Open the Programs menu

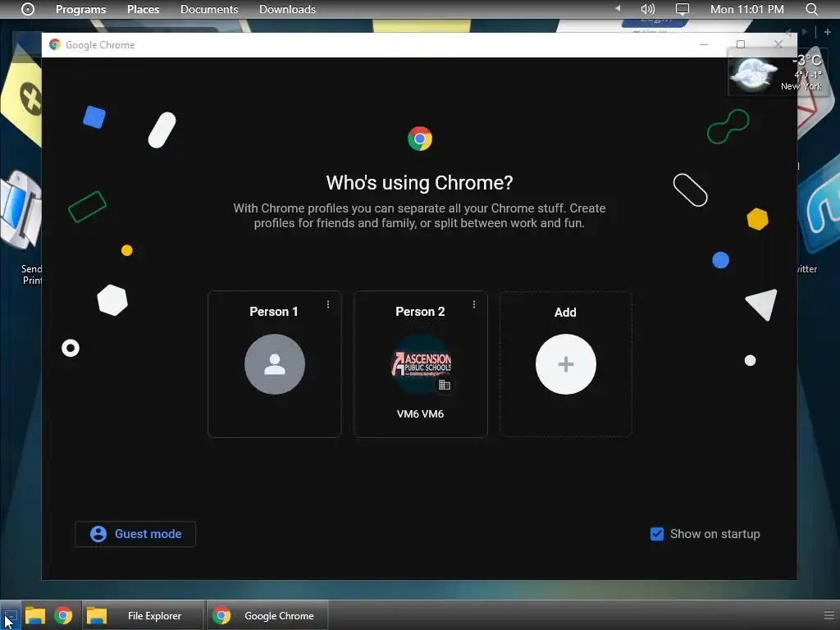pos(81,9)
